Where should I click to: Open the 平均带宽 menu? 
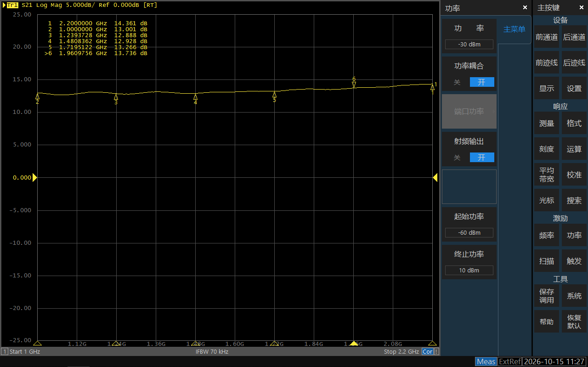(x=547, y=175)
